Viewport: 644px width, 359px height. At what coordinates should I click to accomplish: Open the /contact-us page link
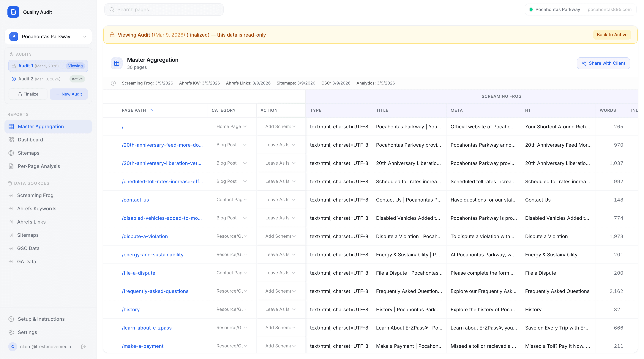[x=135, y=200]
